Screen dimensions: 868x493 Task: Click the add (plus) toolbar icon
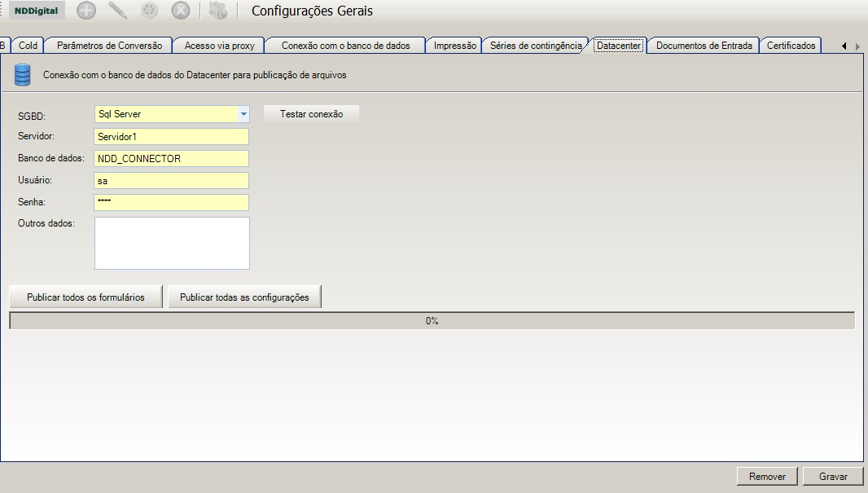click(85, 11)
